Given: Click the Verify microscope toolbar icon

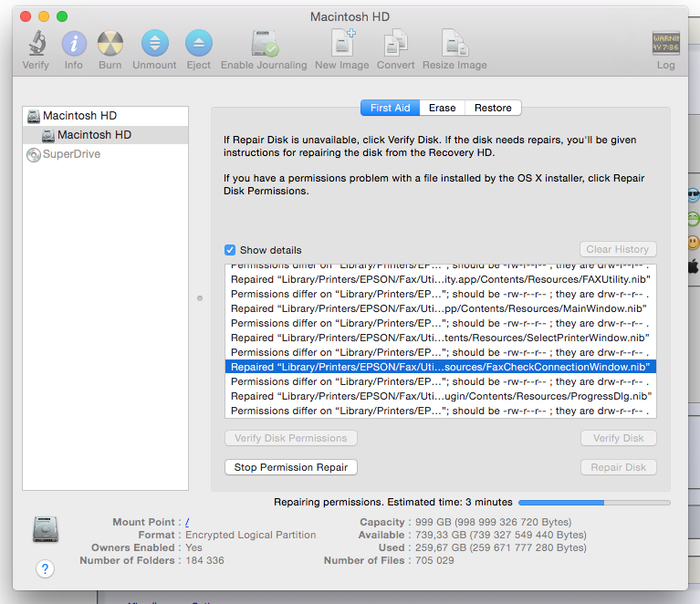Looking at the screenshot, I should [x=37, y=43].
